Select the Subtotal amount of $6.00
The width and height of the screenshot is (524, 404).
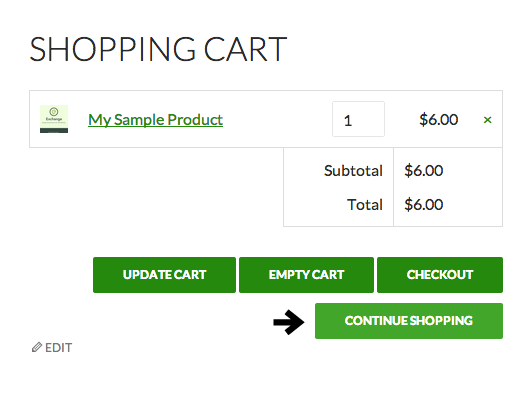click(x=423, y=171)
